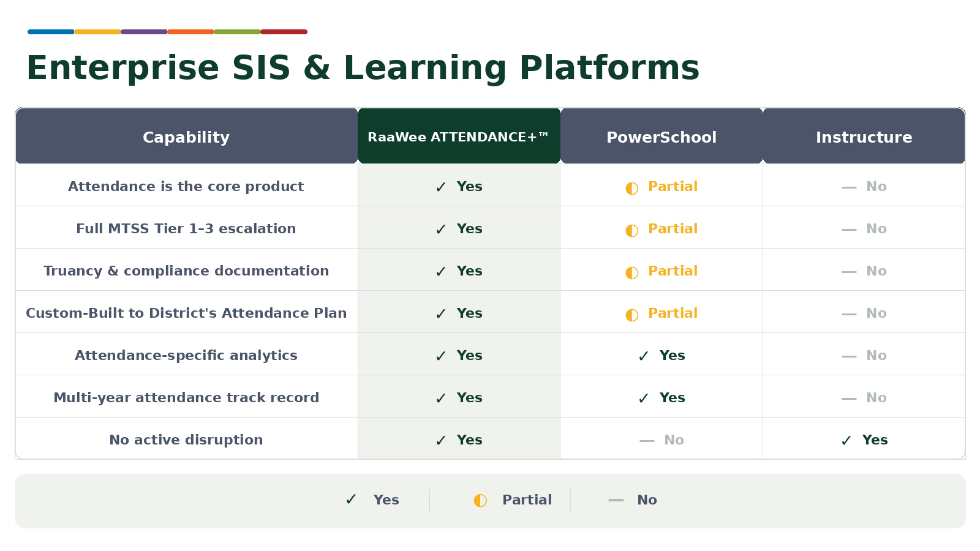Select Attendance-specific analytics row label
Image resolution: width=980 pixels, height=551 pixels.
[186, 355]
